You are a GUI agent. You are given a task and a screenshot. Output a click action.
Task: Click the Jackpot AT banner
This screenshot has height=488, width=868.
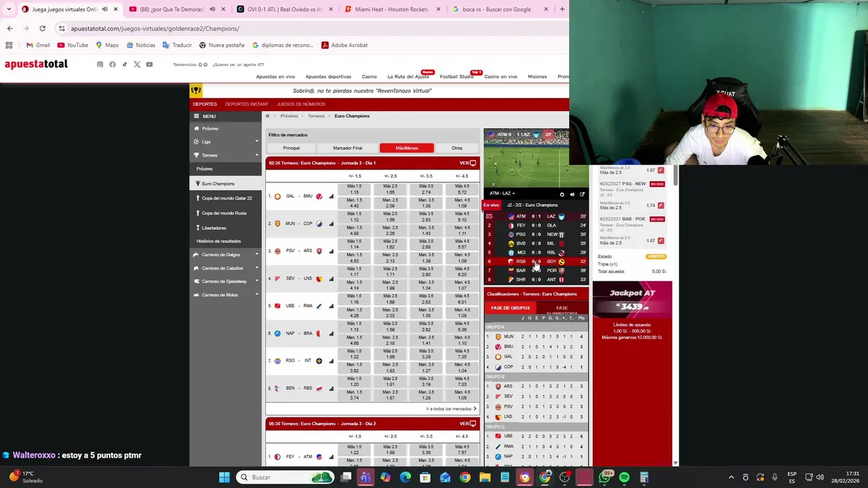pos(632,299)
